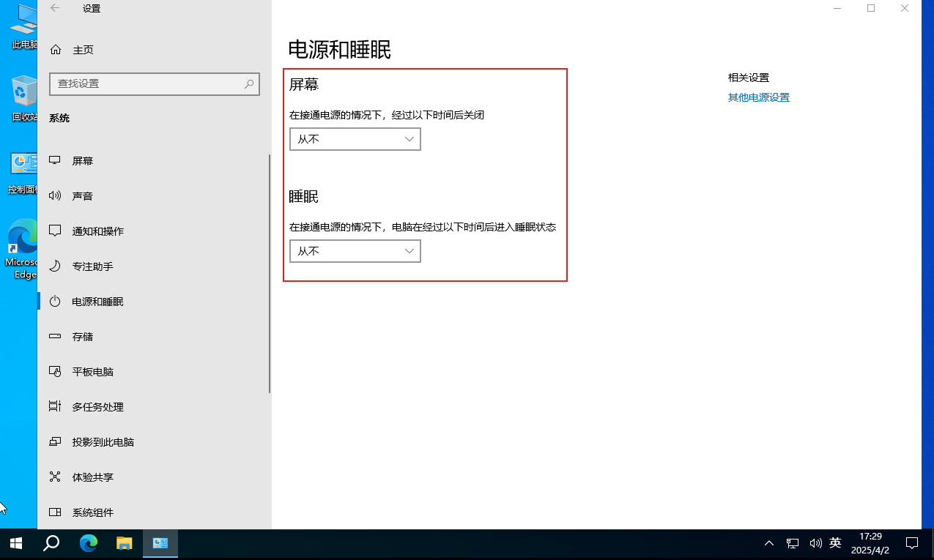
Task: Show hidden tray icons chevron
Action: 769,543
